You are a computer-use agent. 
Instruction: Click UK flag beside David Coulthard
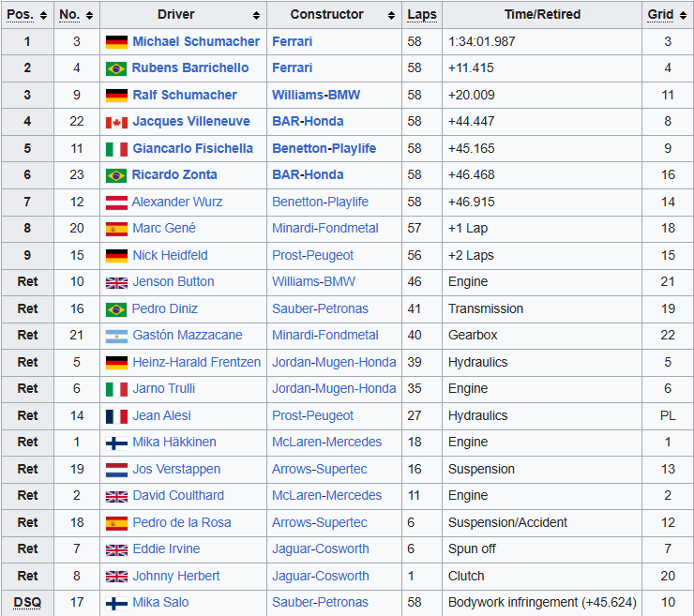tap(117, 496)
